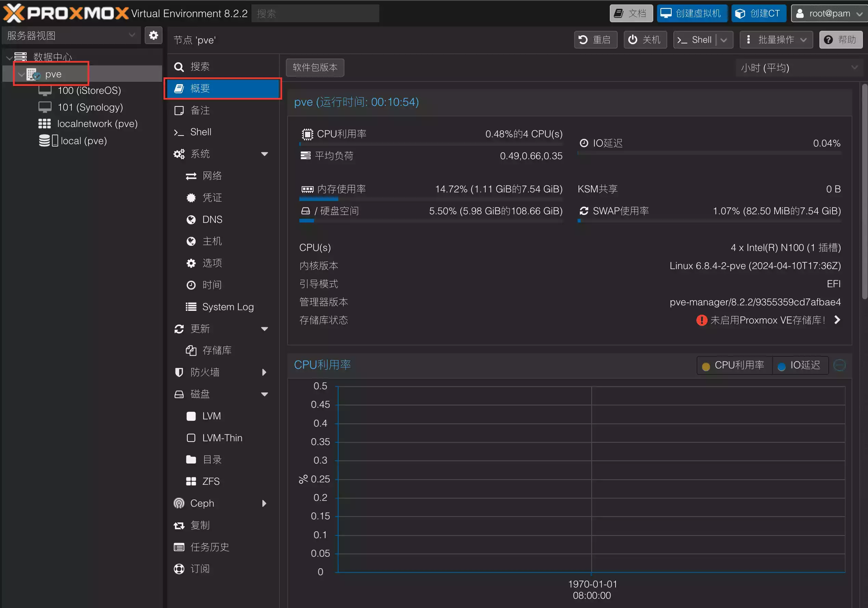Click the settings gear beside the server view selector
Image resolution: width=868 pixels, height=608 pixels.
[x=153, y=36]
